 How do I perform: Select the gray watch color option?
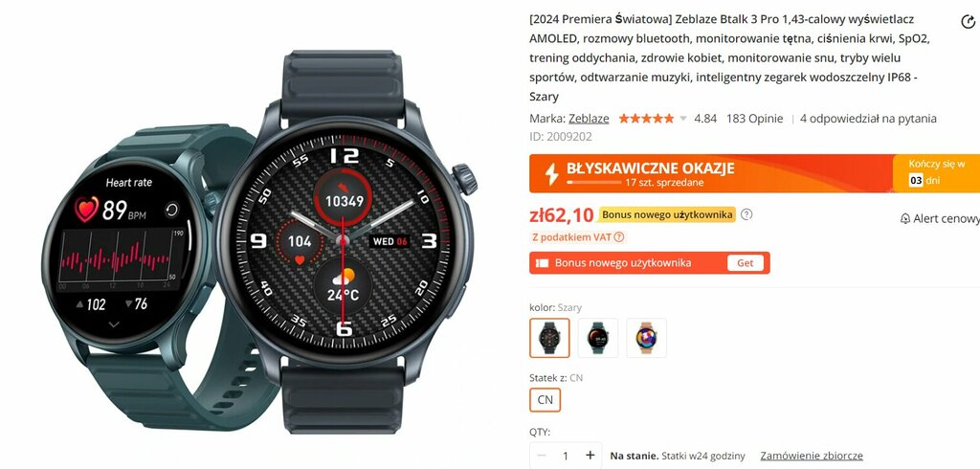point(549,338)
